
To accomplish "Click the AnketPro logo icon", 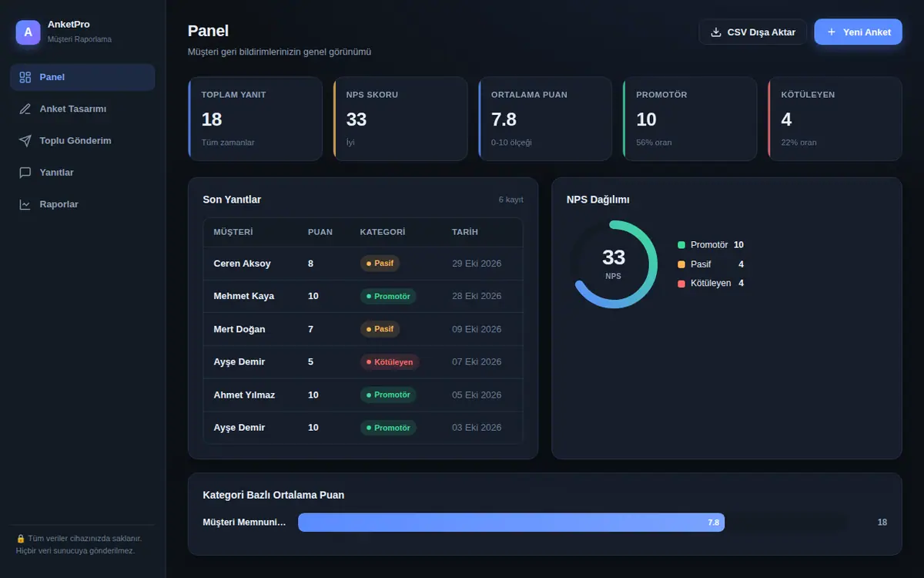I will click(28, 32).
